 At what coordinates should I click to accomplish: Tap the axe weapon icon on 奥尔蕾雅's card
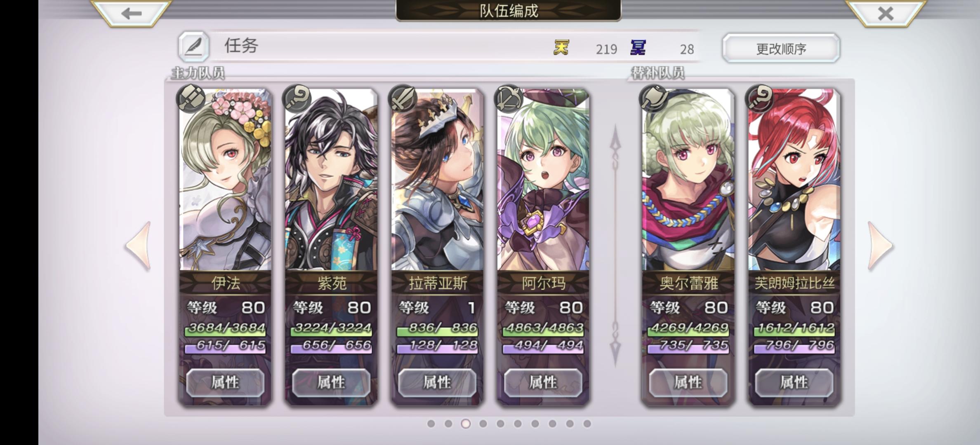click(653, 98)
